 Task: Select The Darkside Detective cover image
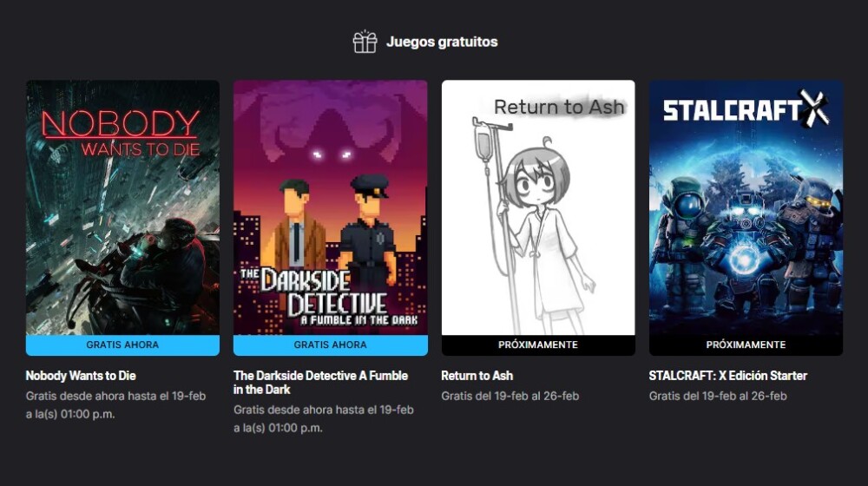pyautogui.click(x=331, y=207)
